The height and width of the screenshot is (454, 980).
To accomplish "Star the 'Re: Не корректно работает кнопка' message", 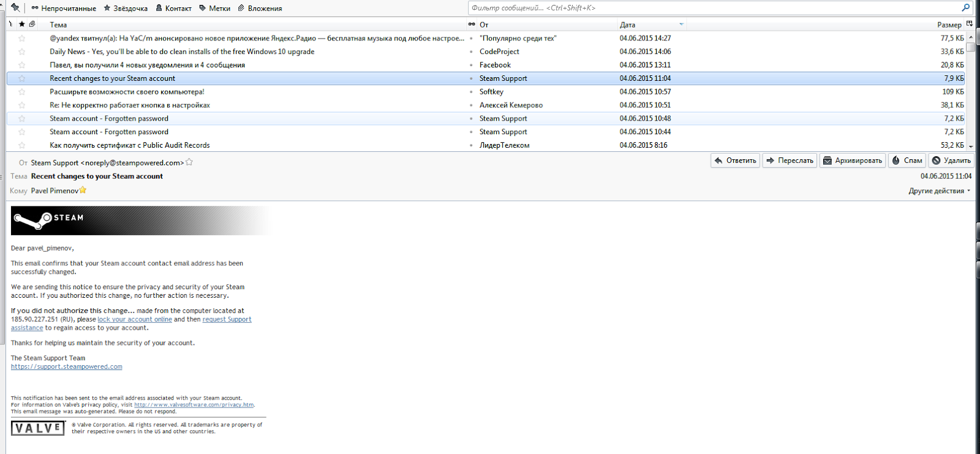I will [22, 105].
